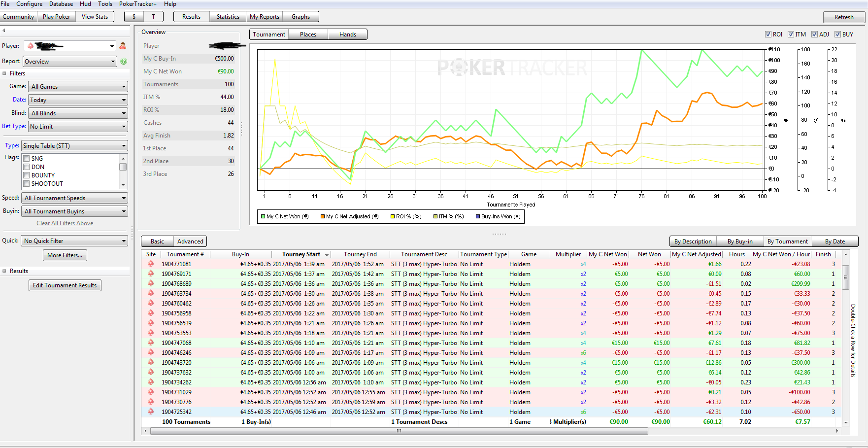Click site icon for tournament 1904731029
868x448 pixels.
[151, 392]
